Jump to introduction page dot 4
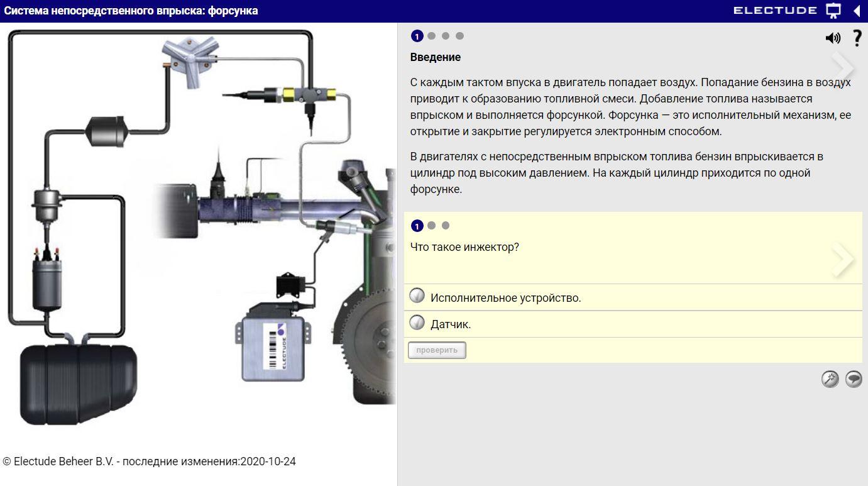Viewport: 868px width, 486px height. tap(459, 36)
